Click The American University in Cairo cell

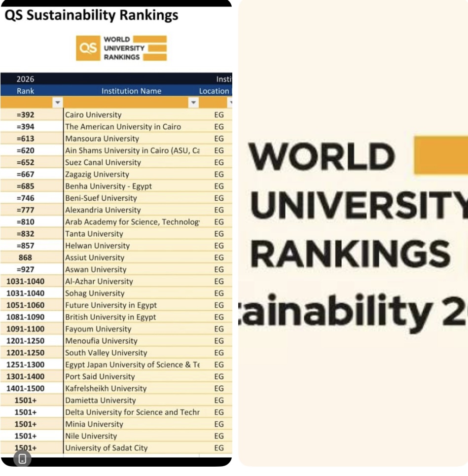click(x=123, y=127)
